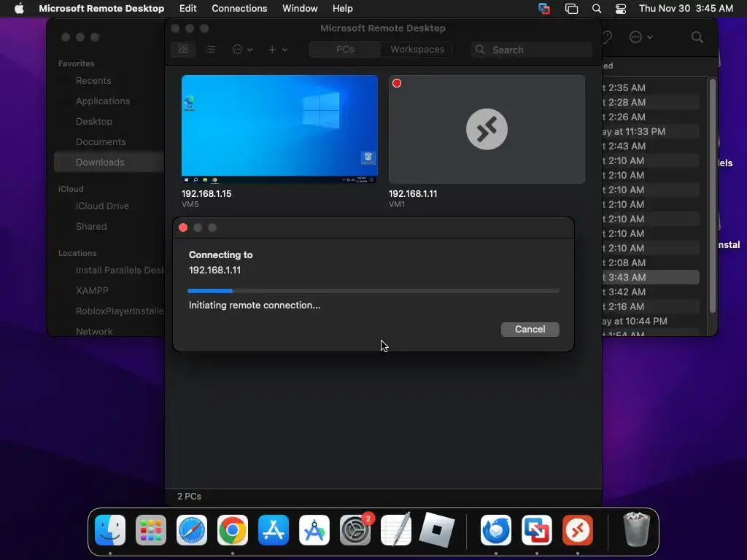The width and height of the screenshot is (747, 560).
Task: Select the Finder row dated 2:08 AM
Action: (x=651, y=262)
